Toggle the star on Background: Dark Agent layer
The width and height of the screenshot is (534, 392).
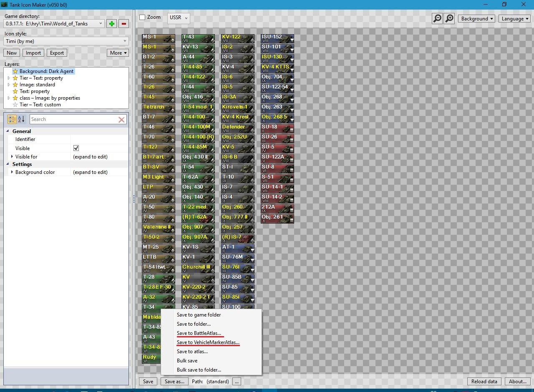click(x=15, y=71)
